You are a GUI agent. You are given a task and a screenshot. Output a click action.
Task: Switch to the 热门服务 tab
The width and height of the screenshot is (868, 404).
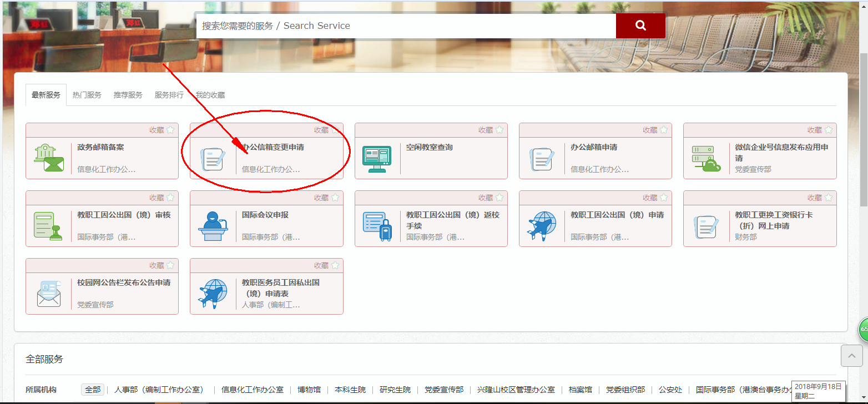point(87,94)
